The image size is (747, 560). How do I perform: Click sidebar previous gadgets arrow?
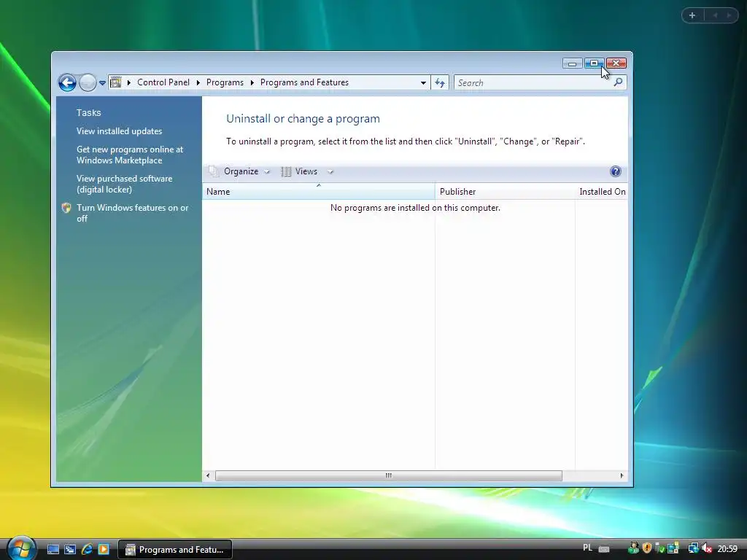(x=715, y=15)
